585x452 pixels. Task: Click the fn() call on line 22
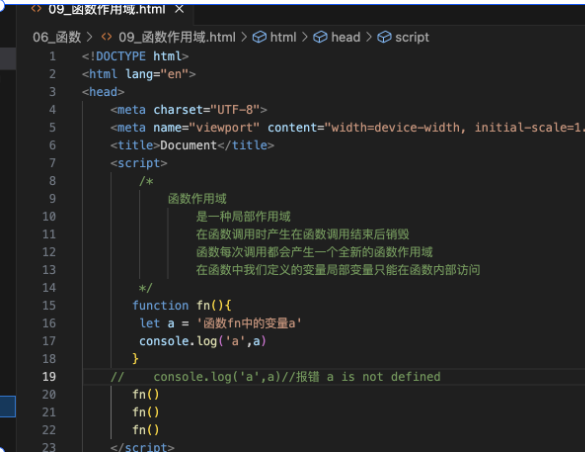tap(146, 430)
